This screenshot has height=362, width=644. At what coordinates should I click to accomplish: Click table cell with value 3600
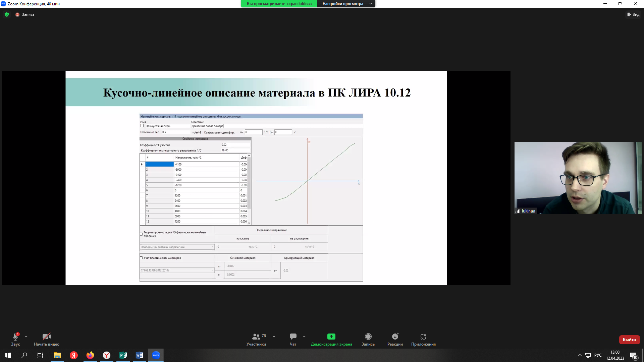[x=207, y=206]
